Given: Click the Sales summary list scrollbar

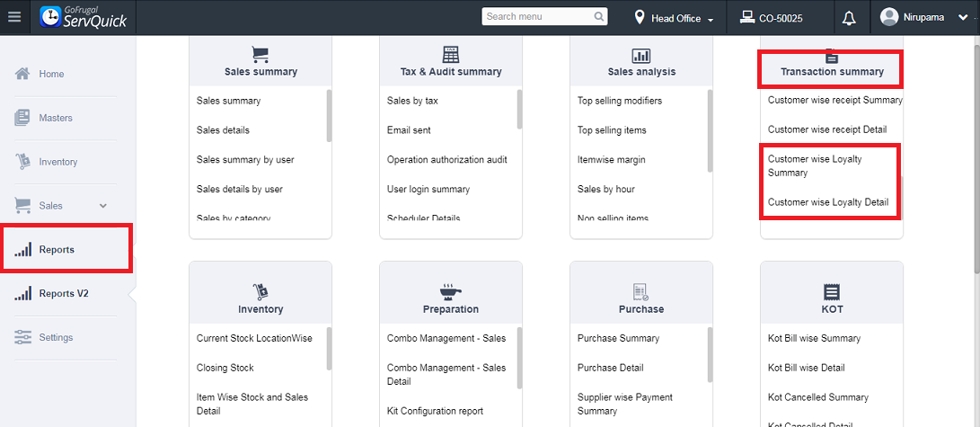Looking at the screenshot, I should coord(329,115).
